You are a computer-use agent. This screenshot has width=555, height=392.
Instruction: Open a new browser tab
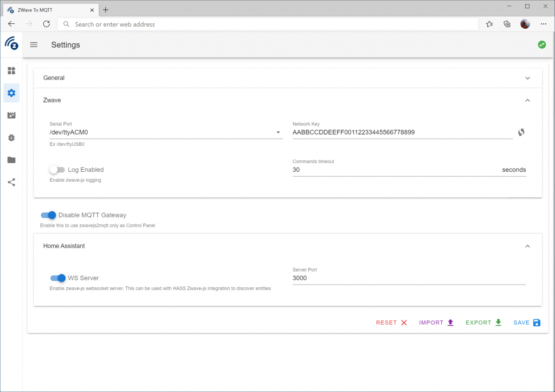click(106, 10)
